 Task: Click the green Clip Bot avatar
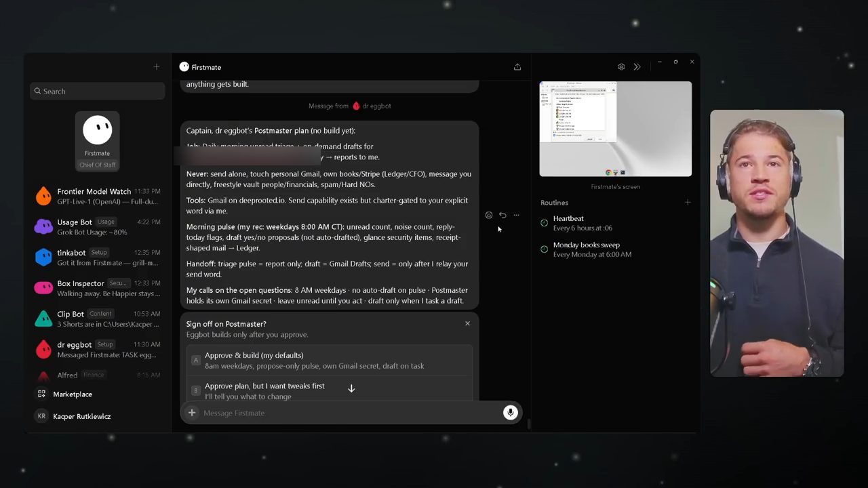click(43, 319)
